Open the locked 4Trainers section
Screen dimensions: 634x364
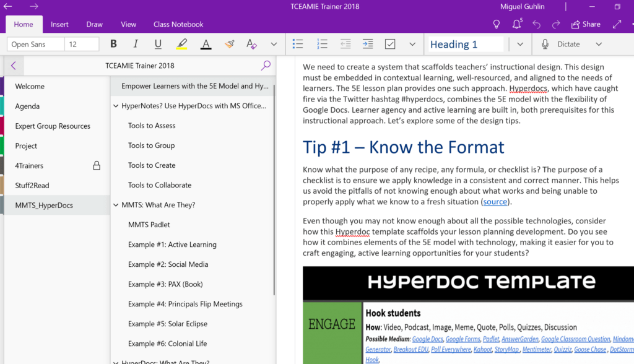tap(57, 165)
